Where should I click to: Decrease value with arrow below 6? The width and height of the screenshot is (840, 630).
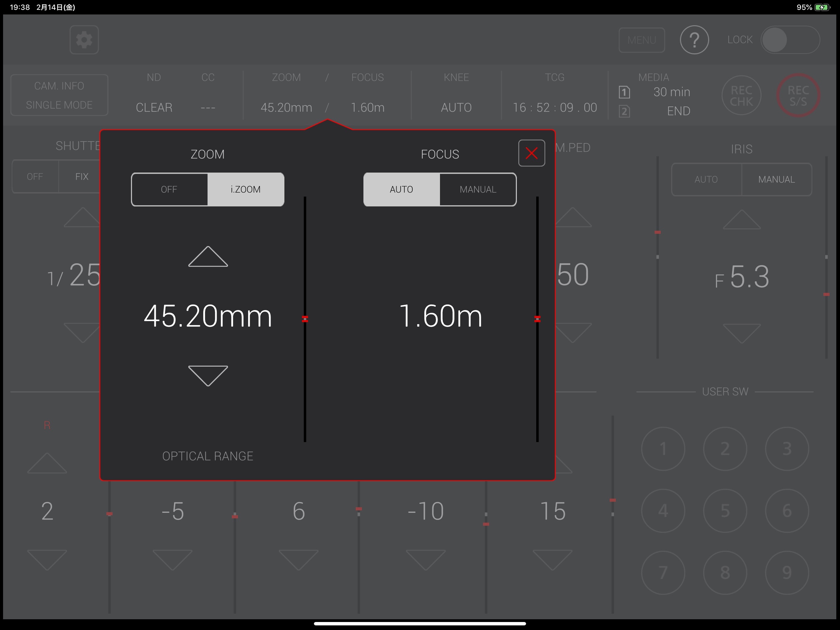click(299, 560)
